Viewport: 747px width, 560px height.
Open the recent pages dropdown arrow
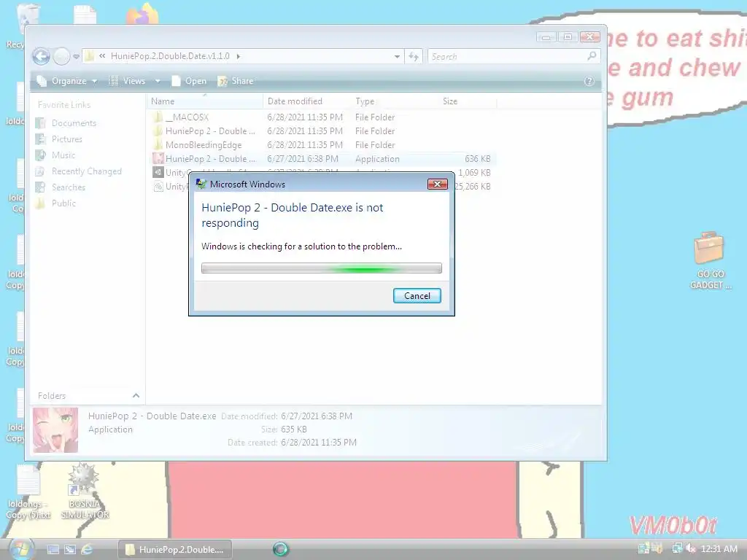tap(76, 57)
